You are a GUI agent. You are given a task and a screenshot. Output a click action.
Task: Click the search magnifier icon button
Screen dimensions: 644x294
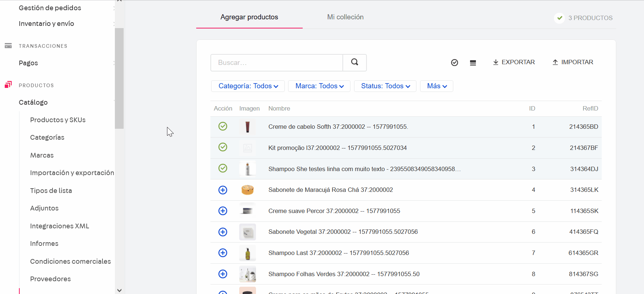[354, 62]
